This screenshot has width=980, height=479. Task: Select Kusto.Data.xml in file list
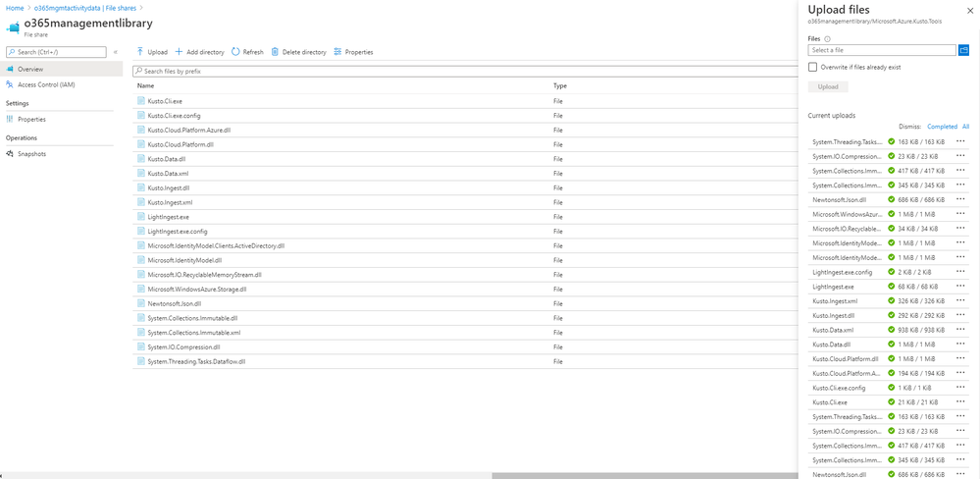pos(166,173)
